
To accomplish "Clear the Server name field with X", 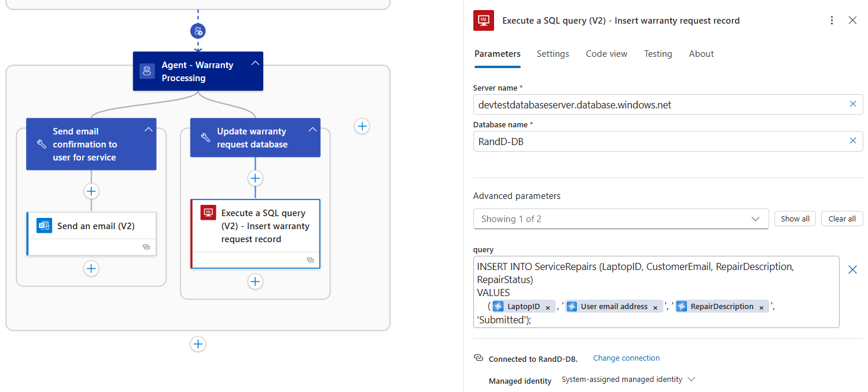I will 853,104.
